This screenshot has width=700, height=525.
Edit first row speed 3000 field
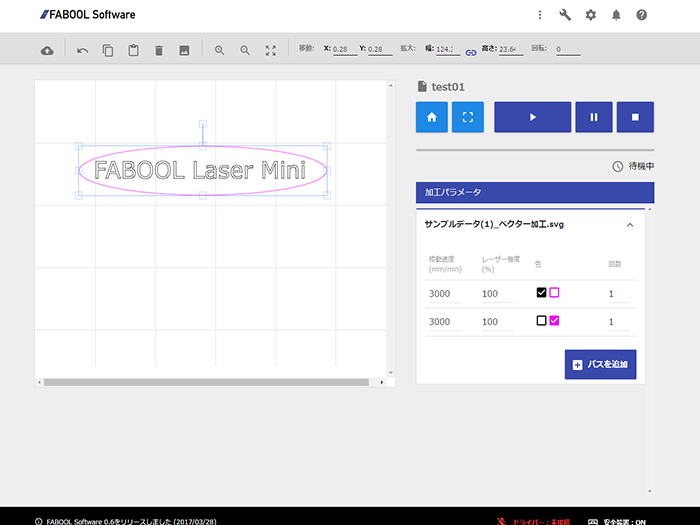click(445, 294)
